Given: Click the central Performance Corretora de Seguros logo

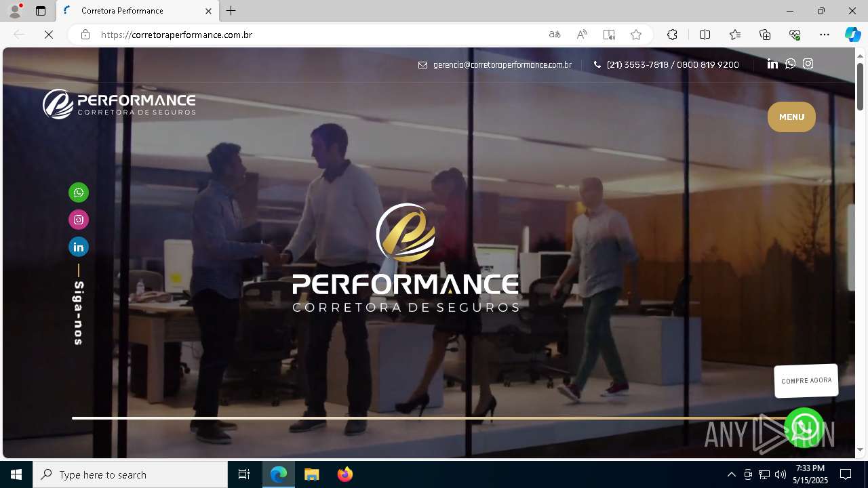Looking at the screenshot, I should (406, 258).
